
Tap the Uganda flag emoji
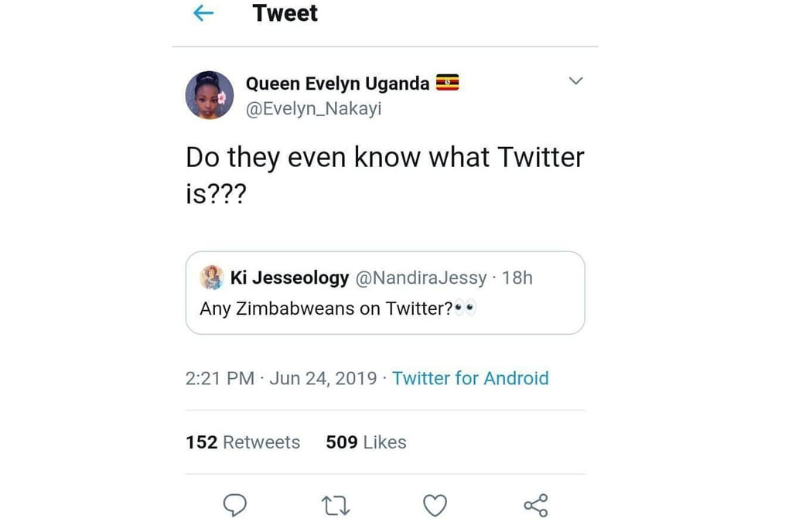click(x=448, y=83)
